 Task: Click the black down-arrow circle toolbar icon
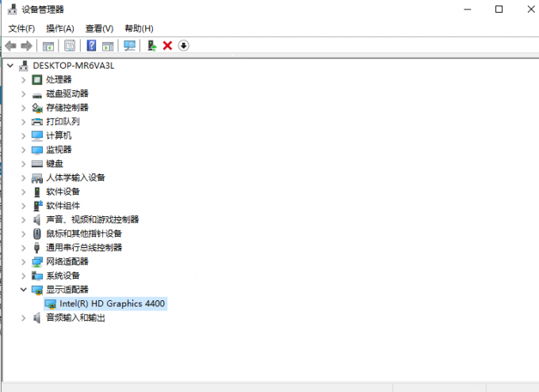click(x=184, y=46)
